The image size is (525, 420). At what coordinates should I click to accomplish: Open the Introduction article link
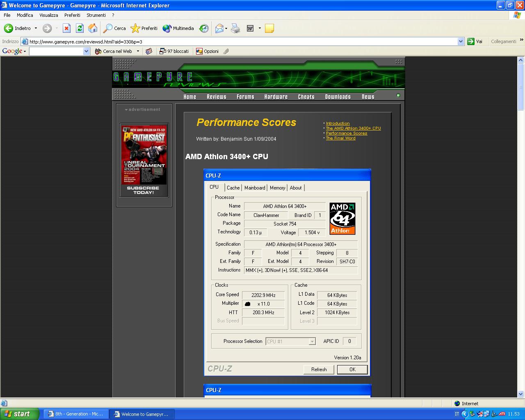[338, 123]
